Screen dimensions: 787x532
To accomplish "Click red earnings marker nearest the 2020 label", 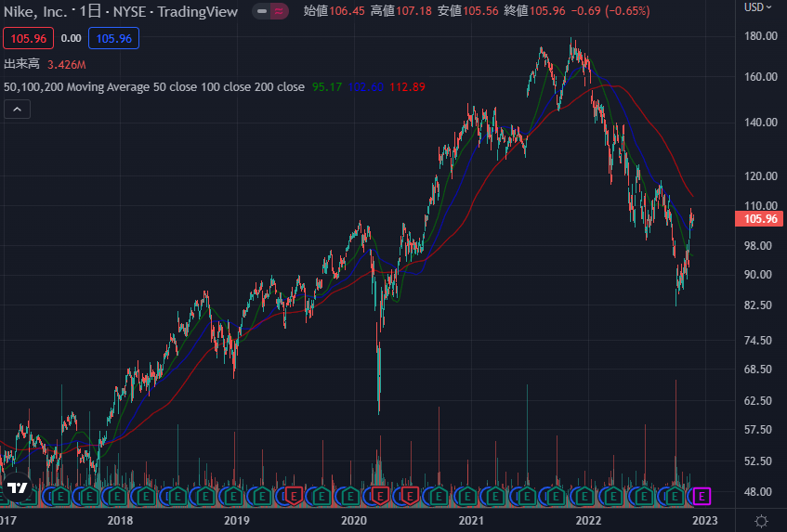I will (x=380, y=496).
